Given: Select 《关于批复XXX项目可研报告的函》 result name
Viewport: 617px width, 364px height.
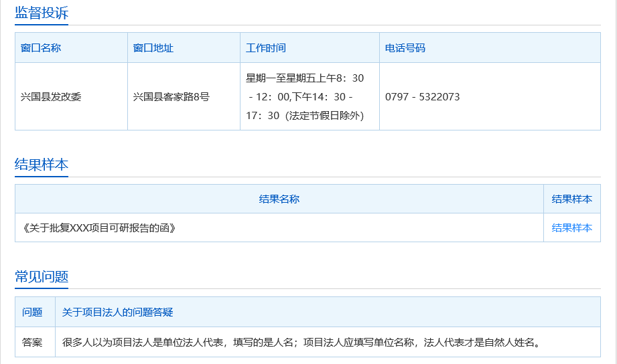Looking at the screenshot, I should coord(99,227).
